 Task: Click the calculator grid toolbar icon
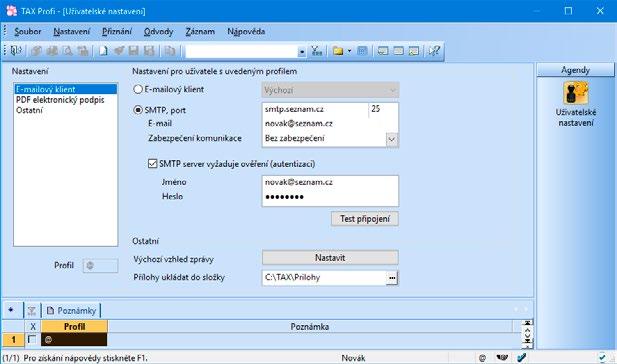[x=362, y=51]
